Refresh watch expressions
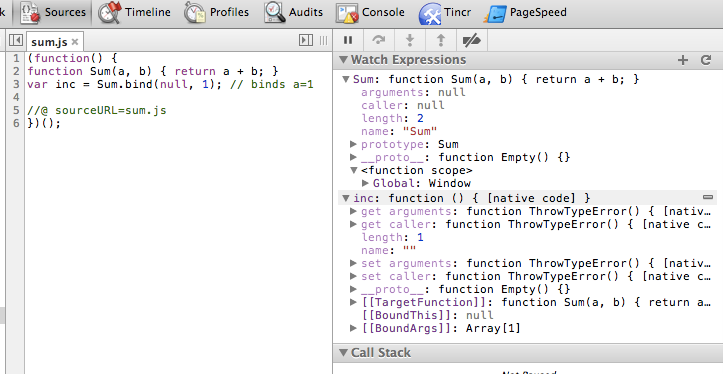 [x=705, y=60]
